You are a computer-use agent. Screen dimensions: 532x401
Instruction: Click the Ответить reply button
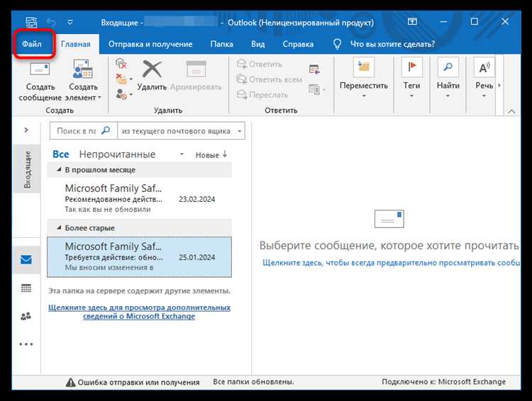pyautogui.click(x=260, y=64)
